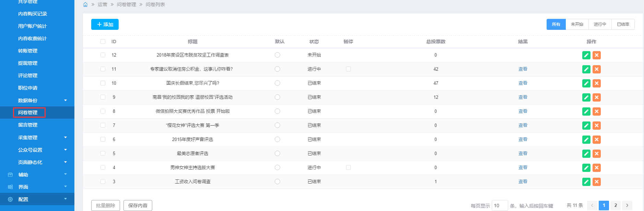
Task: Expand the 采集管理 sidebar submenu
Action: [65, 138]
